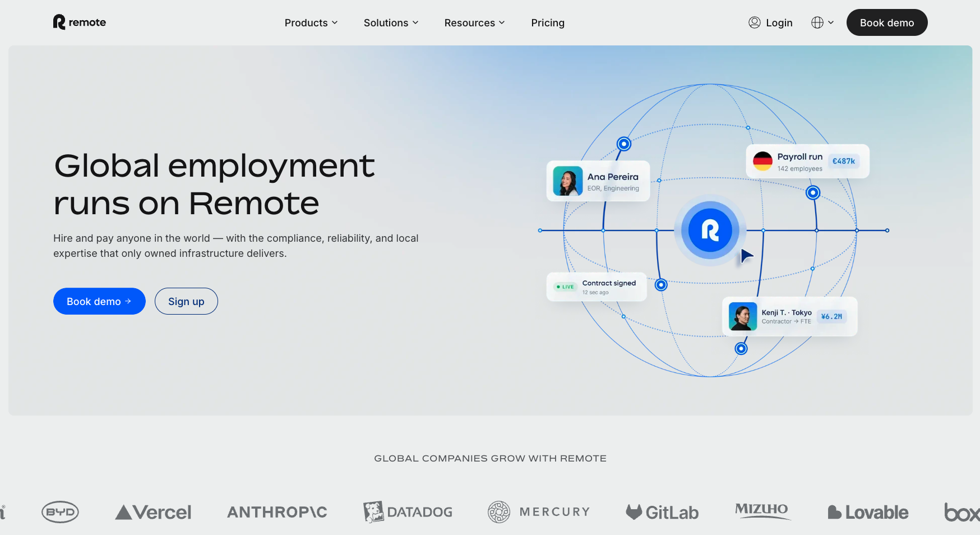Click the "142 employees" text
Screen dimensions: 980x535
799,169
